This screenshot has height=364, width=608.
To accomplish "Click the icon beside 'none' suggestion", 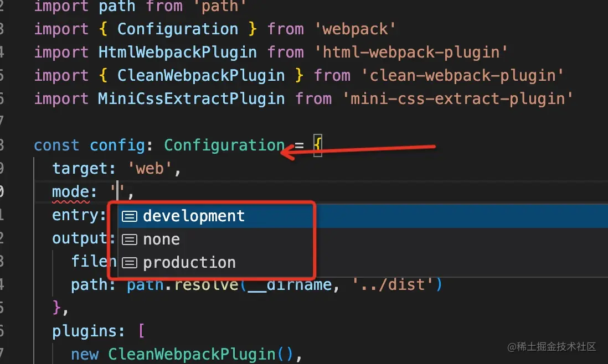I will [130, 240].
